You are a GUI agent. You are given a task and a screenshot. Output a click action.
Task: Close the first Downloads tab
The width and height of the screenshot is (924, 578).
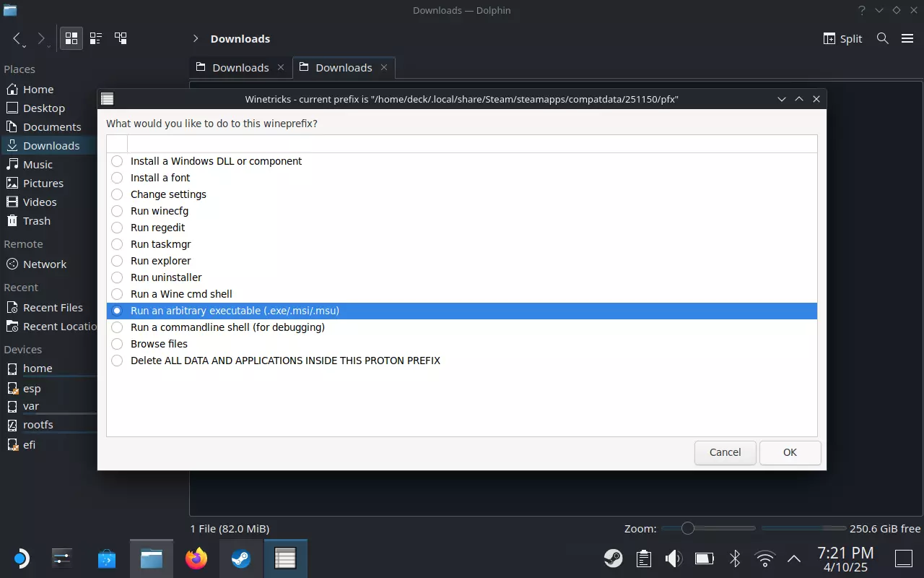281,68
